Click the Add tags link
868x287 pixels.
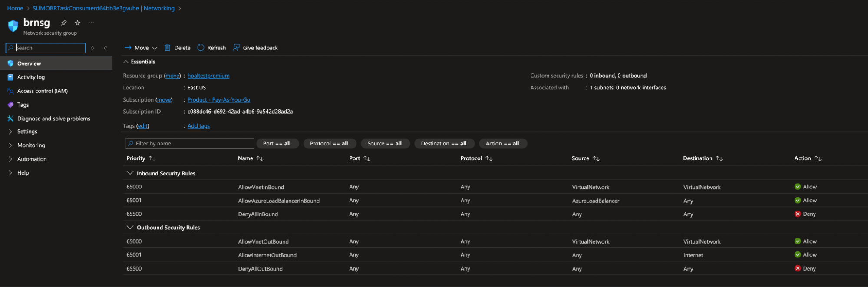198,126
